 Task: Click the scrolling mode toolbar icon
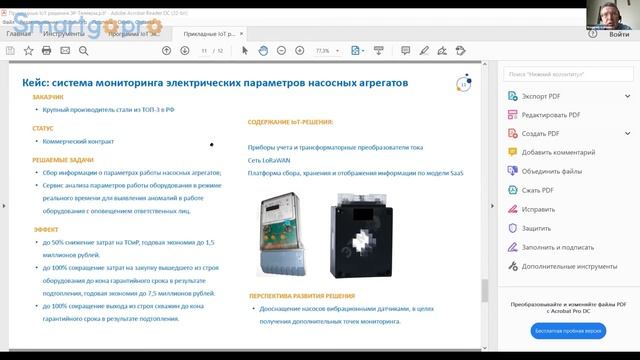378,51
